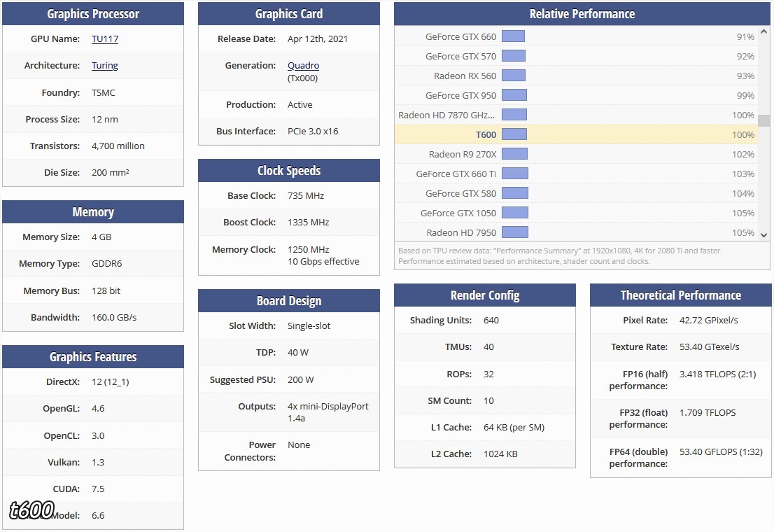
Task: Choose the GeForce GTX 570 entry
Action: 460,57
